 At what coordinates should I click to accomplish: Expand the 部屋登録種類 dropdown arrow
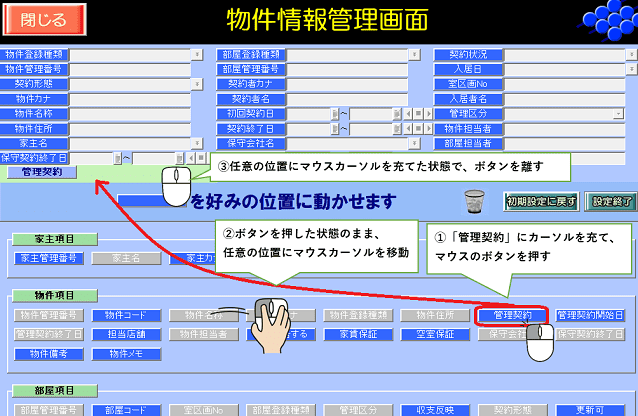pyautogui.click(x=411, y=55)
